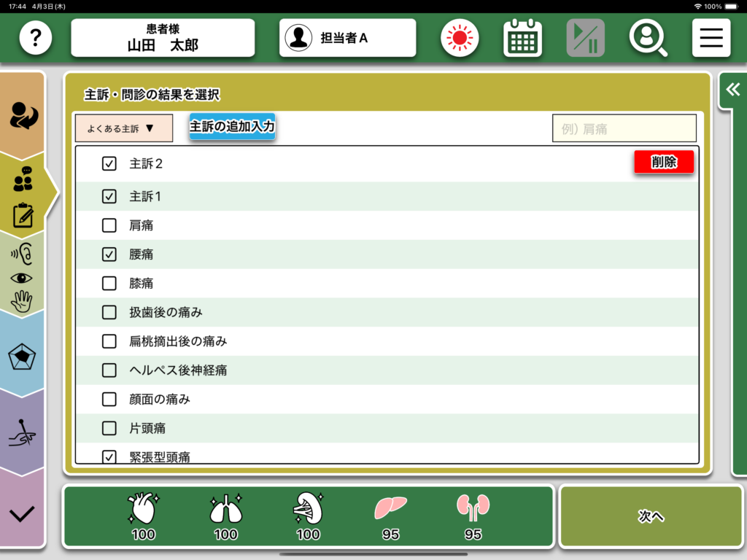The width and height of the screenshot is (747, 560).
Task: Focus the 例）肩痛 input field
Action: [624, 129]
